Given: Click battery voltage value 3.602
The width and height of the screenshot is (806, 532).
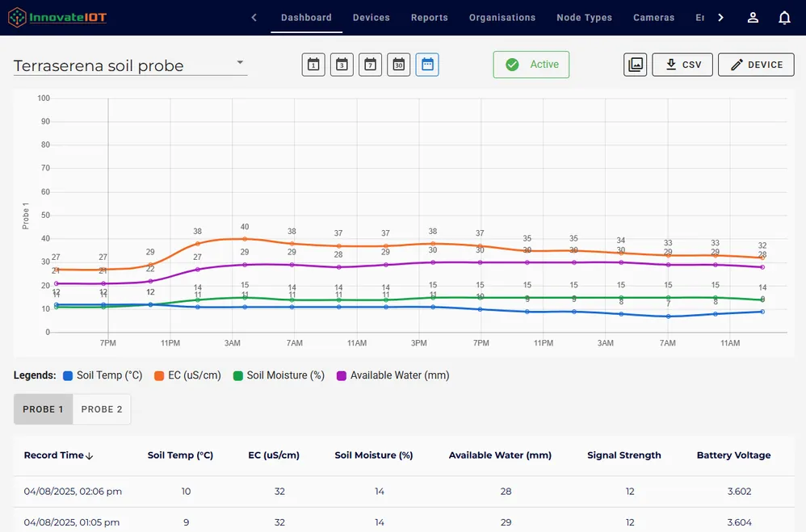Looking at the screenshot, I should (x=739, y=492).
